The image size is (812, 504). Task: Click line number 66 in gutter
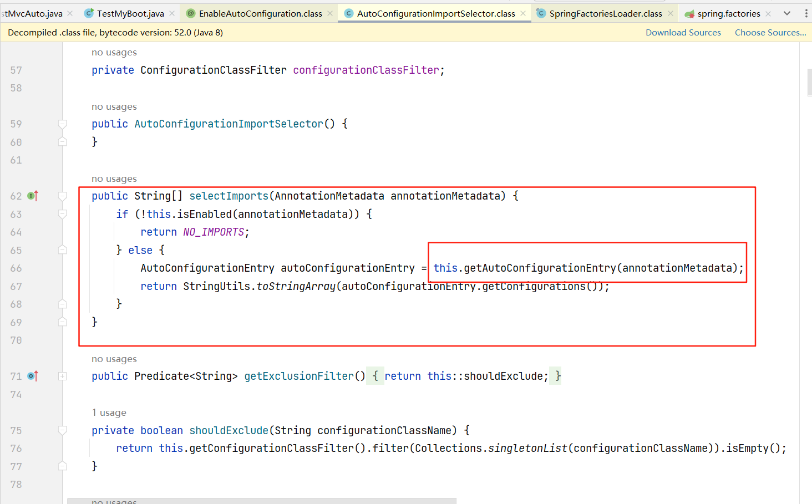(16, 268)
